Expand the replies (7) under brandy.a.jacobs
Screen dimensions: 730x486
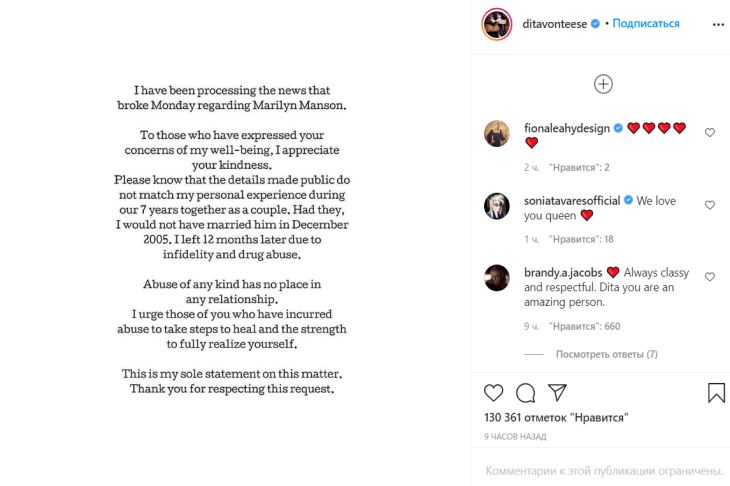click(606, 354)
